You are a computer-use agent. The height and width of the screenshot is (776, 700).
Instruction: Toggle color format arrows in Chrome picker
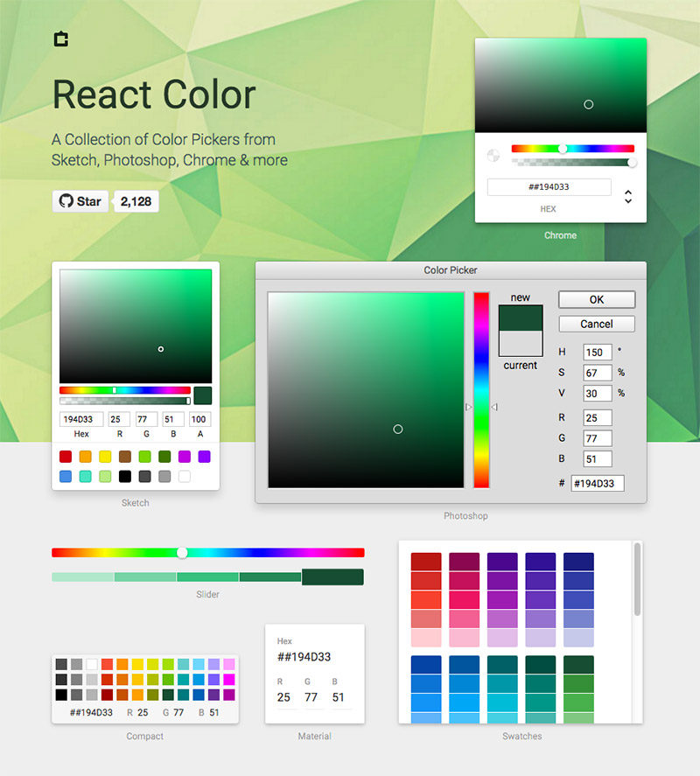628,197
